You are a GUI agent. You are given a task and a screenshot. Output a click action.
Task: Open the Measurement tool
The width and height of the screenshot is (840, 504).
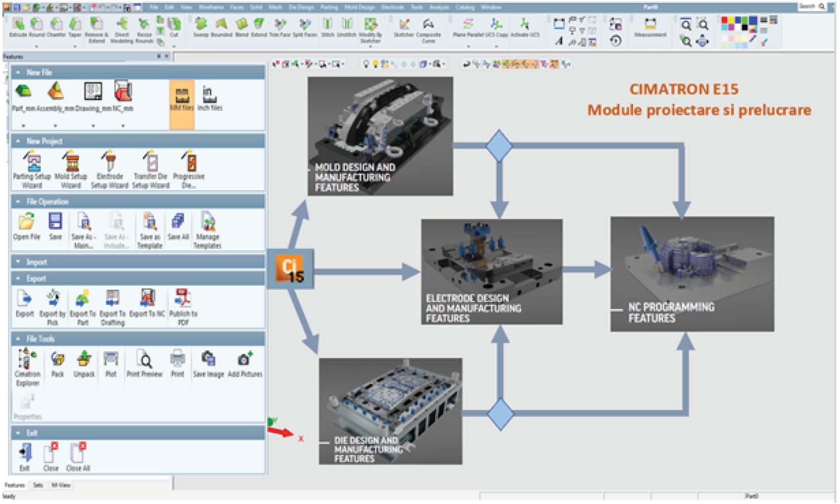pyautogui.click(x=650, y=27)
